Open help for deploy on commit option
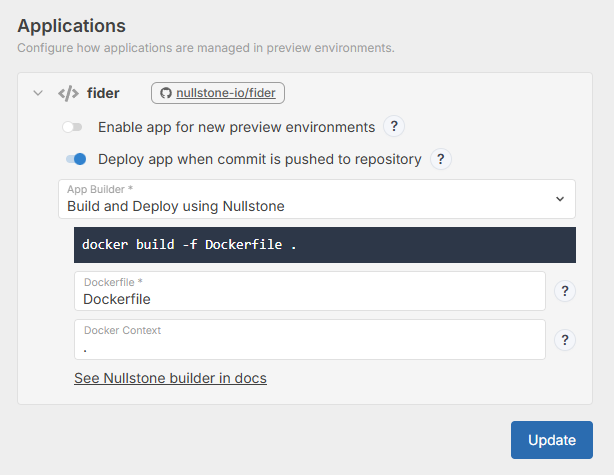The image size is (614, 475). click(x=441, y=159)
